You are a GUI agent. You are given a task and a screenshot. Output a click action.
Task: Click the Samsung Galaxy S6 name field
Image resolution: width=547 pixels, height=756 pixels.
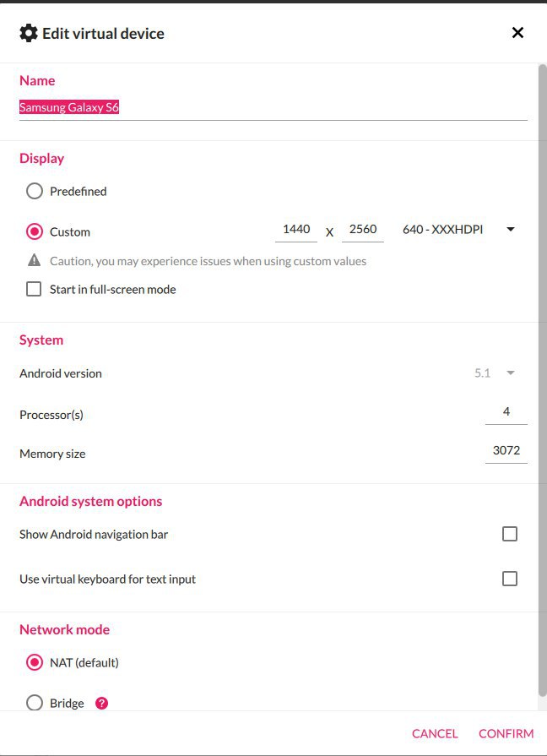coord(273,108)
